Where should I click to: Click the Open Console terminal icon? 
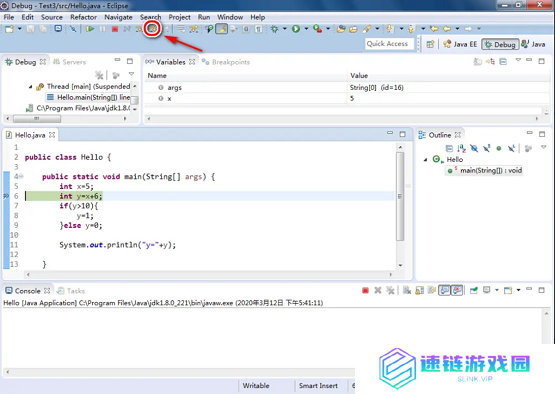click(x=58, y=29)
